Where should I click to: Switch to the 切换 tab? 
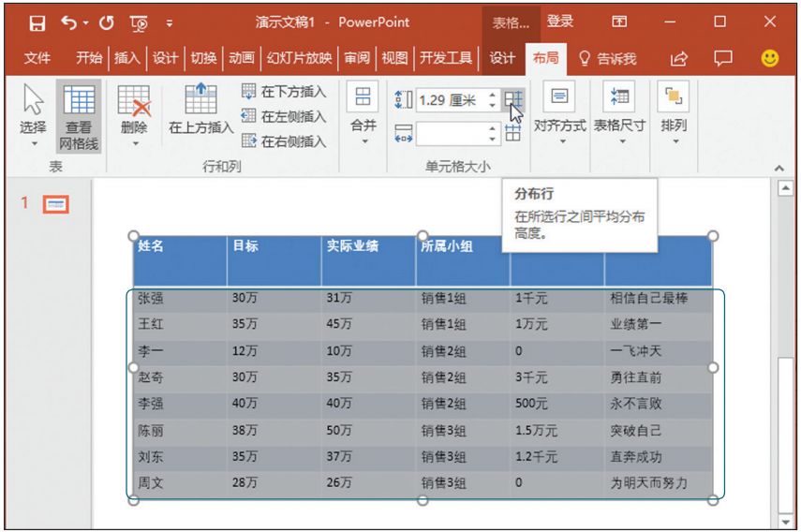204,58
